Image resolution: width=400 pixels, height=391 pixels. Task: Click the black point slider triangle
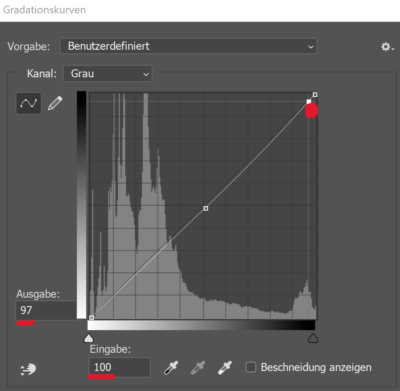coord(313,338)
